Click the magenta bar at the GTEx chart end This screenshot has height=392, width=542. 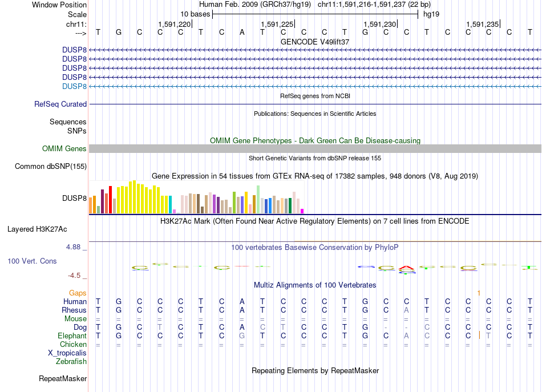(302, 211)
